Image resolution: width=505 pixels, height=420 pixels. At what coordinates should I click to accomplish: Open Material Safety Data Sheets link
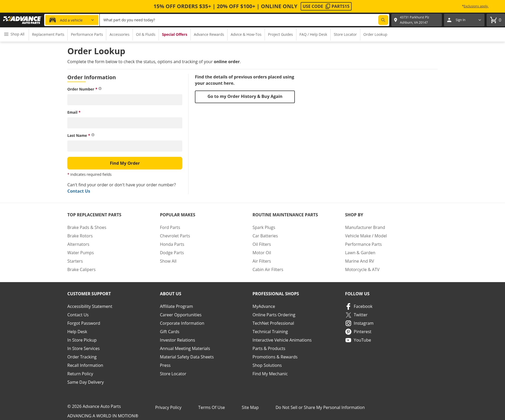(187, 357)
